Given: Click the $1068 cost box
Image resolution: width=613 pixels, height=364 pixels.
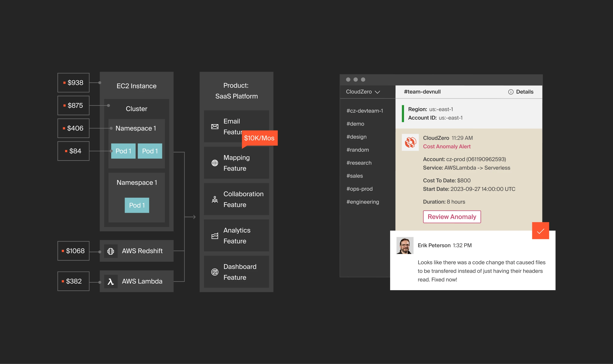Looking at the screenshot, I should 73,251.
